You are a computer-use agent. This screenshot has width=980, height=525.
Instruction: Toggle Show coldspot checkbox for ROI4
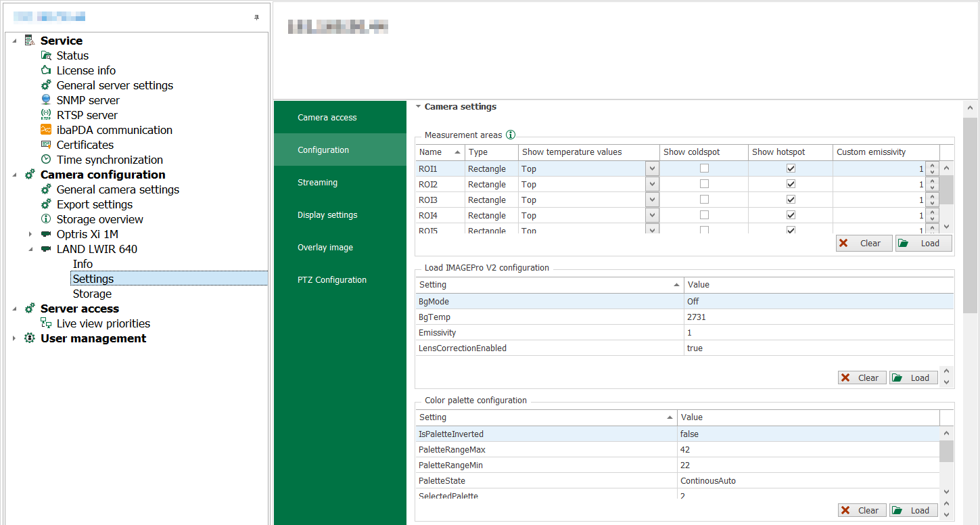tap(704, 215)
